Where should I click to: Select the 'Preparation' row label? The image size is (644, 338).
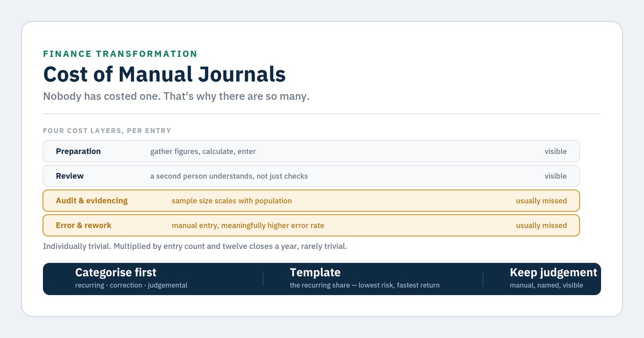click(78, 151)
